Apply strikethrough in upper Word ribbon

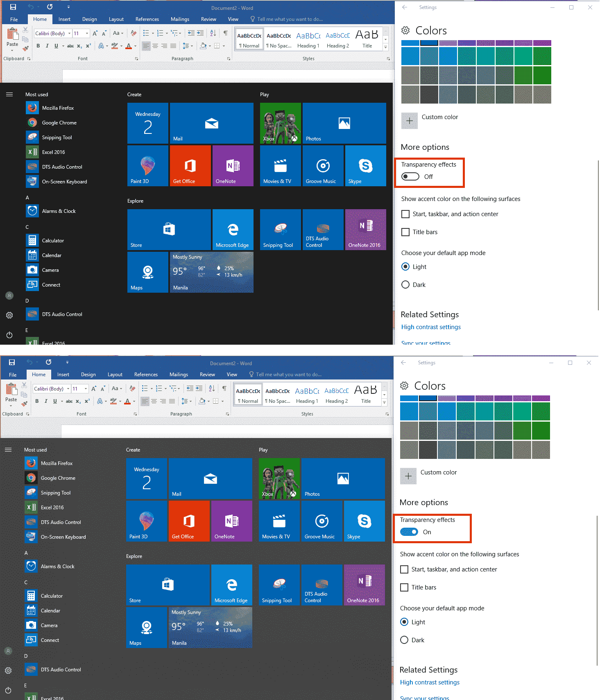pos(70,46)
